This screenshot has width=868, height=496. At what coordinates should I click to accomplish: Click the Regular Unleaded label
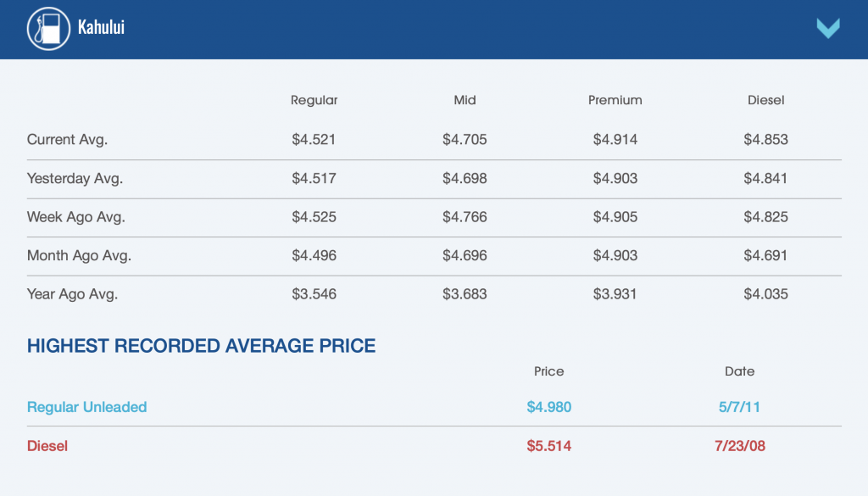point(86,407)
